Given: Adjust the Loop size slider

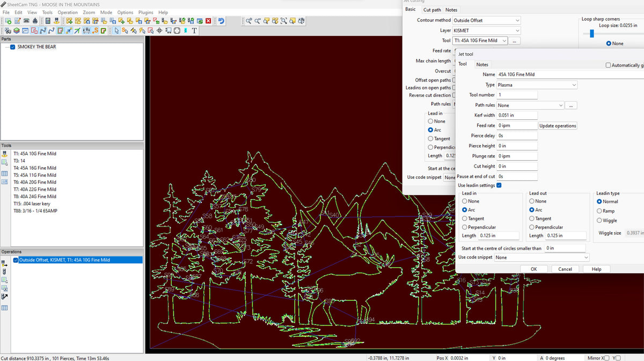Looking at the screenshot, I should click(x=592, y=33).
